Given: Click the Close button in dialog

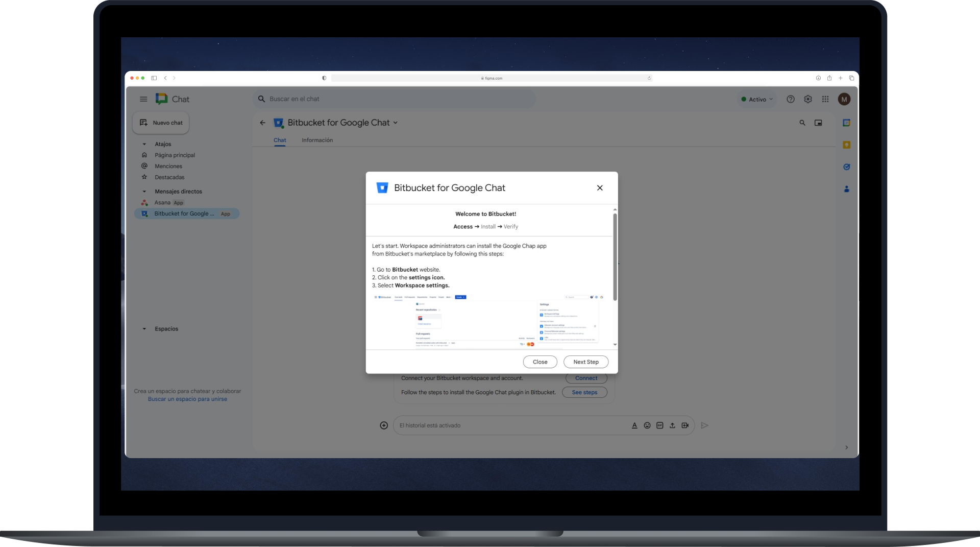Looking at the screenshot, I should pyautogui.click(x=540, y=362).
